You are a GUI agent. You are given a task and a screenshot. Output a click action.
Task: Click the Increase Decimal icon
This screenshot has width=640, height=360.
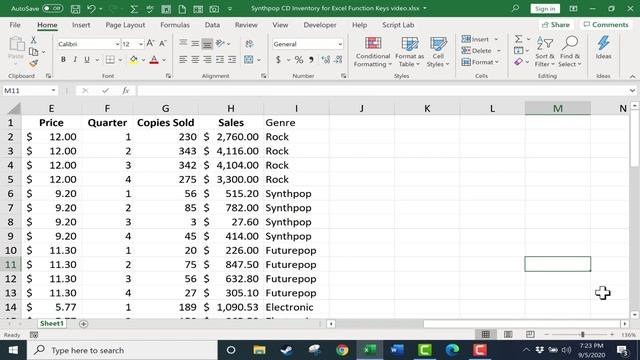coord(325,60)
